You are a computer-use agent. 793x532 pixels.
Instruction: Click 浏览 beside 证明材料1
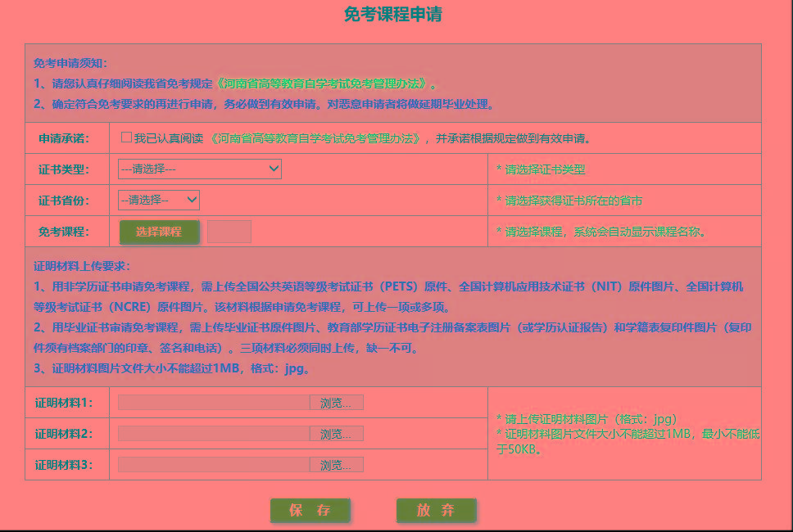[336, 402]
